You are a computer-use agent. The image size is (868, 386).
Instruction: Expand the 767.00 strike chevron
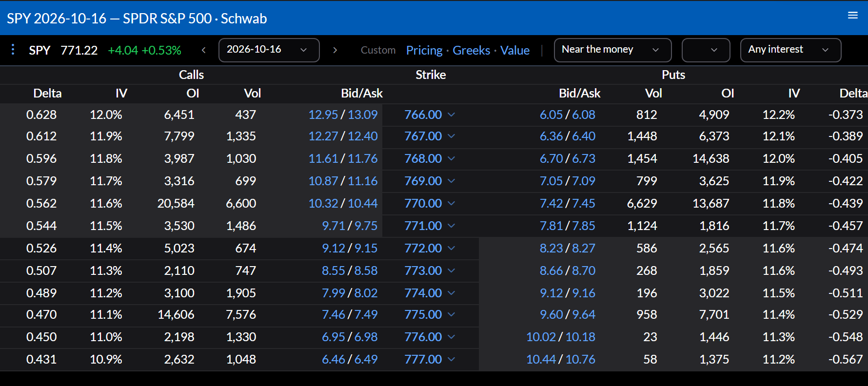[x=451, y=136]
